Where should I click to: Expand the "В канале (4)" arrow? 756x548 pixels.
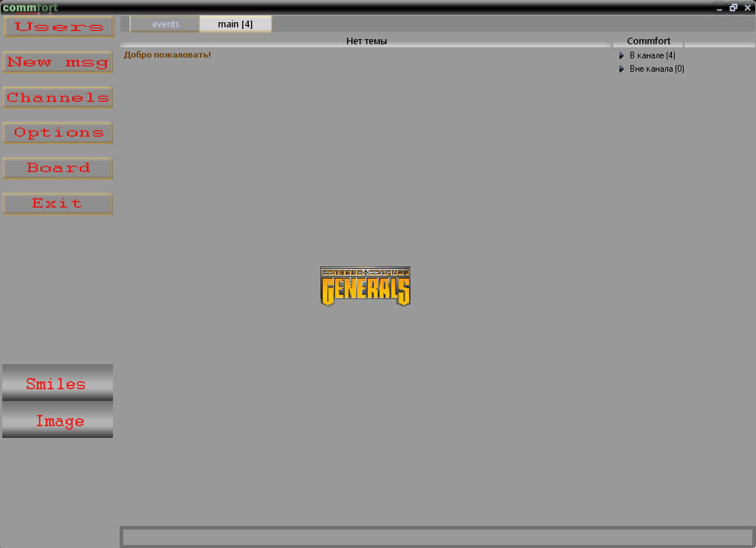(622, 55)
